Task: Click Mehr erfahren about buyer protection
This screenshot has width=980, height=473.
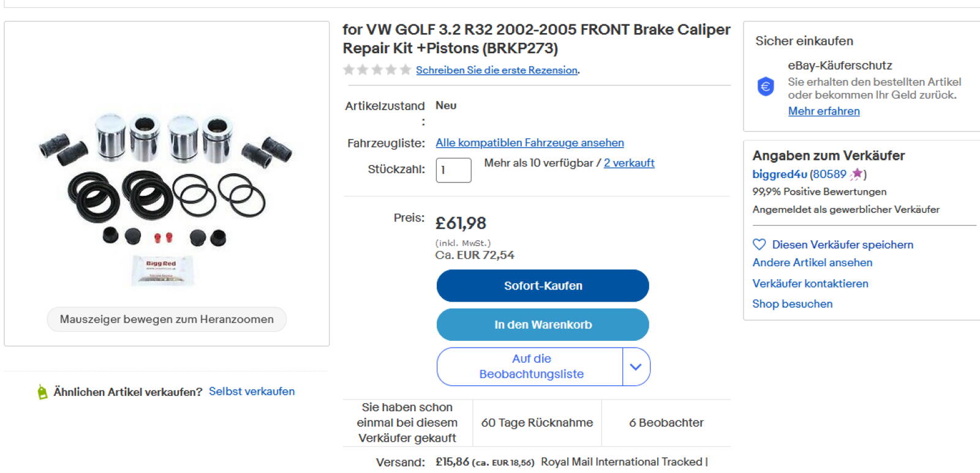Action: (824, 111)
